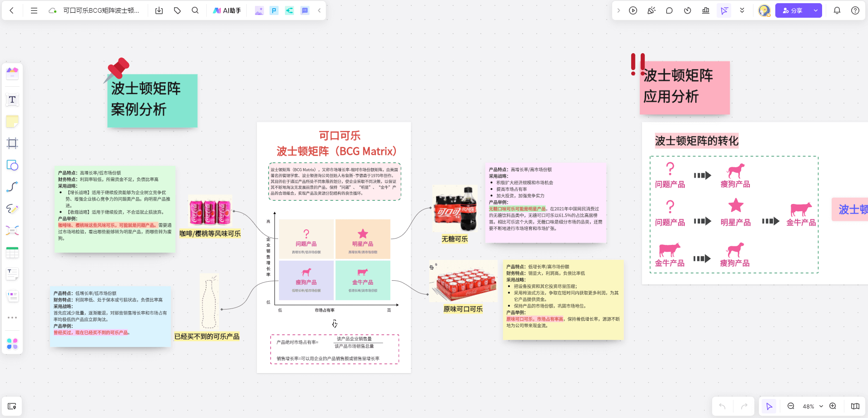
Task: Open the 48% zoom level dropdown
Action: (813, 406)
